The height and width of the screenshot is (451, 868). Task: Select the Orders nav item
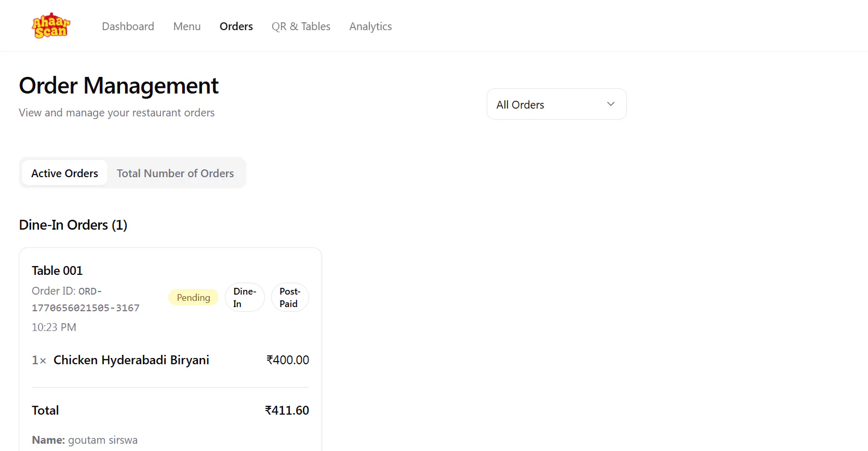(236, 26)
